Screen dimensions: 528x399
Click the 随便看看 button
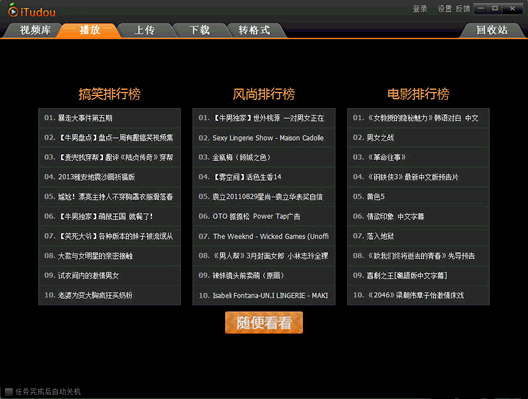pyautogui.click(x=264, y=323)
